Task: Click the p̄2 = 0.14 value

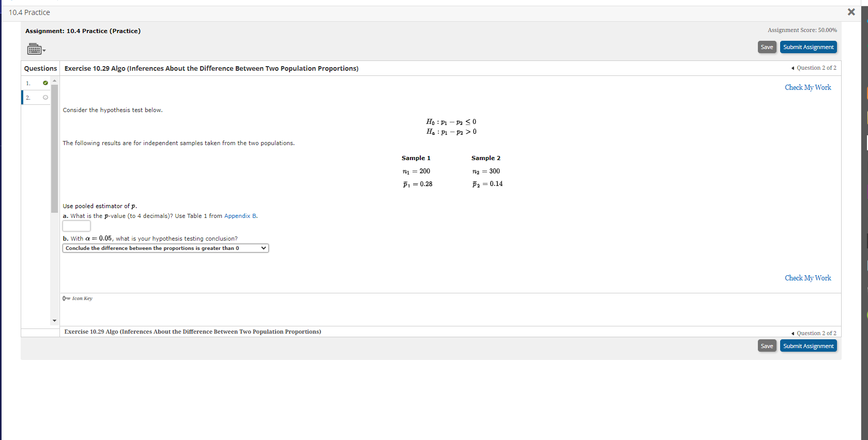Action: point(488,184)
